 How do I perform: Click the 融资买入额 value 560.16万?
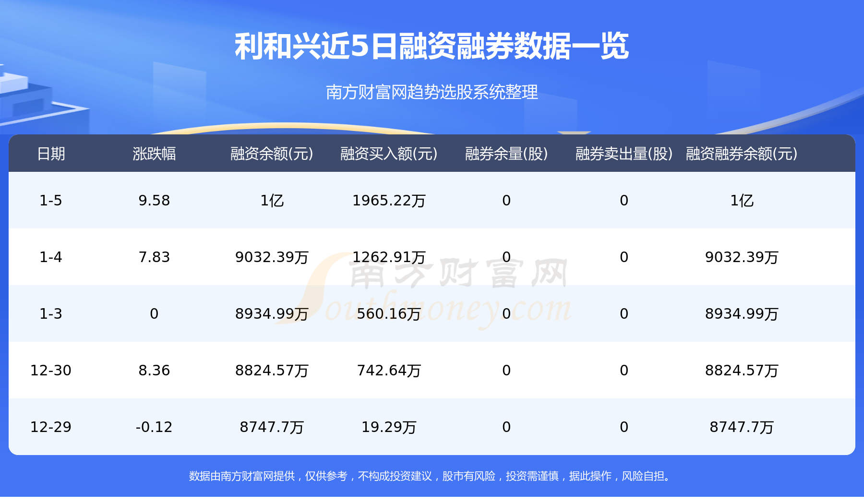coord(389,314)
